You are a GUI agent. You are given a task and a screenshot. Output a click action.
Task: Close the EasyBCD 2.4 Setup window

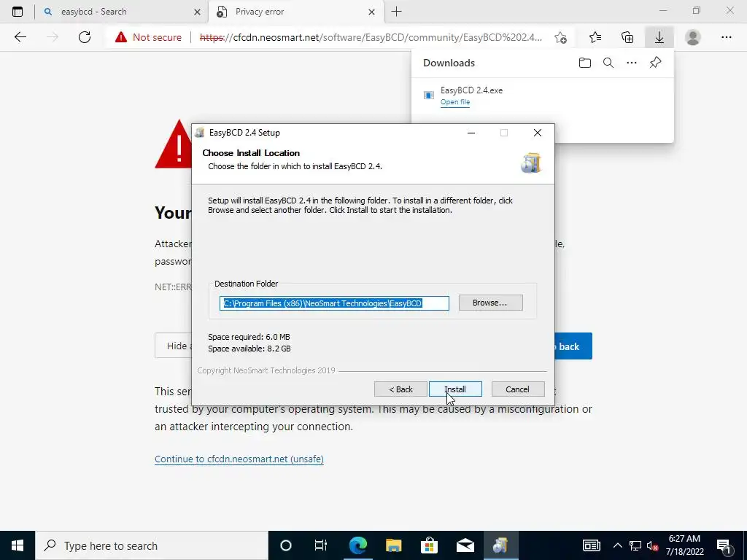pos(538,133)
